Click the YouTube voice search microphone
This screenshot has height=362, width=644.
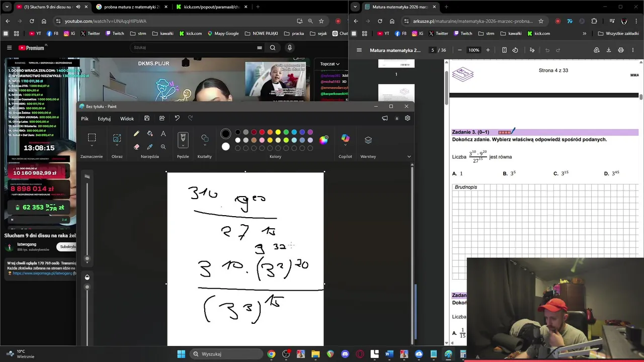click(289, 47)
